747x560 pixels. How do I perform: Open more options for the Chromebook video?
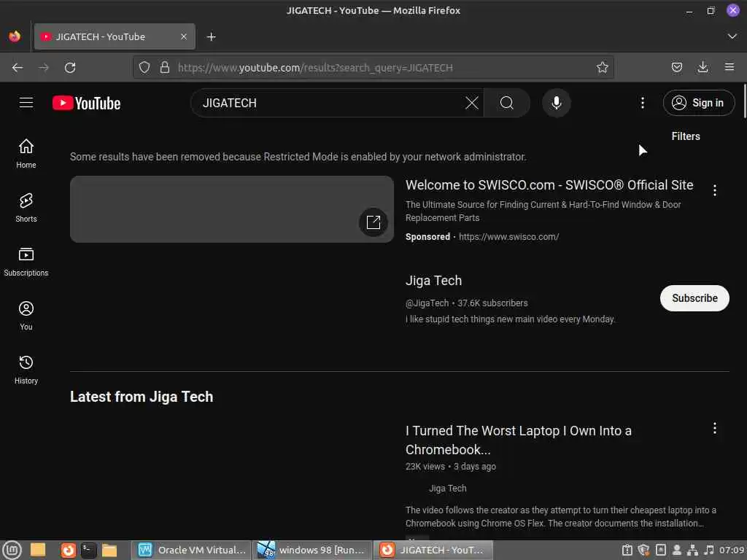[715, 428]
